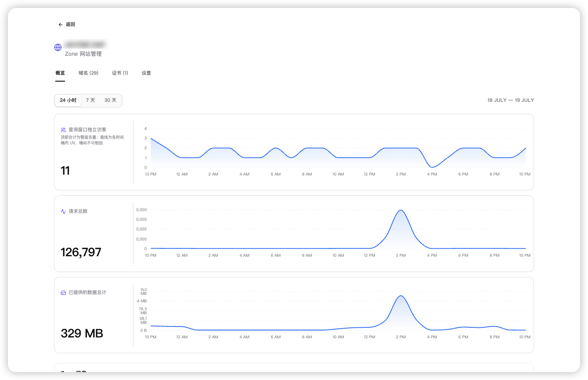Click the unique visitors total 11

click(65, 171)
